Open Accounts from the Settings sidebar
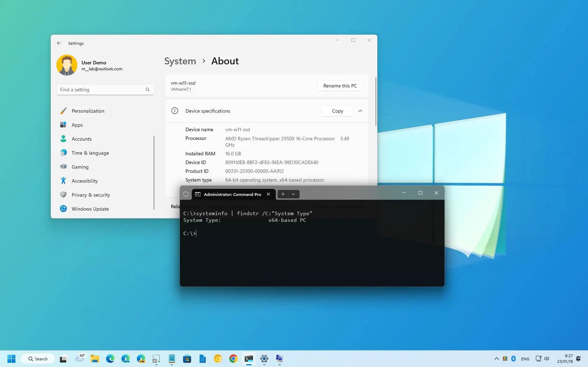The image size is (588, 367). point(63,139)
